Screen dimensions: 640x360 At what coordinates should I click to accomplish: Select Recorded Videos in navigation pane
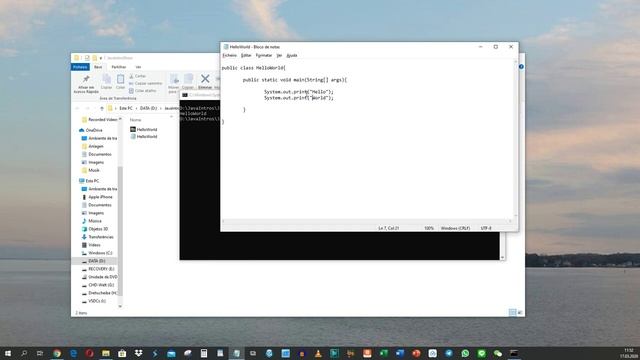coord(100,120)
